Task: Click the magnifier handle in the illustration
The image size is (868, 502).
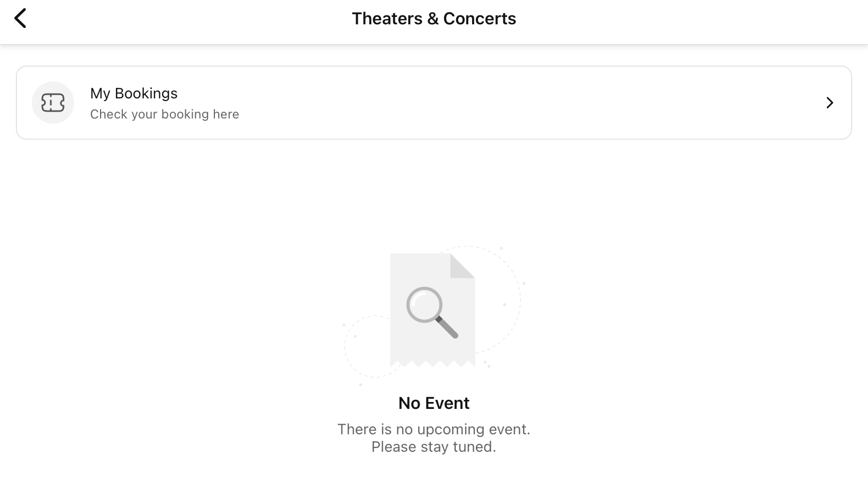Action: (x=448, y=328)
